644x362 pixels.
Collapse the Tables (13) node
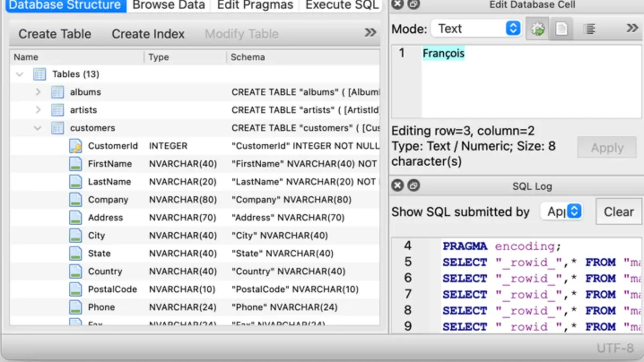[x=20, y=74]
